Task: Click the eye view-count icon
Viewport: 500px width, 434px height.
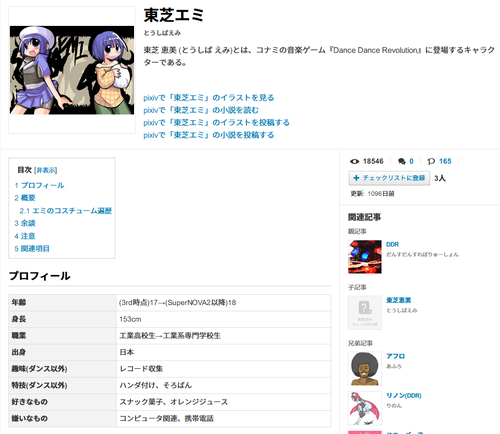Action: pos(354,161)
